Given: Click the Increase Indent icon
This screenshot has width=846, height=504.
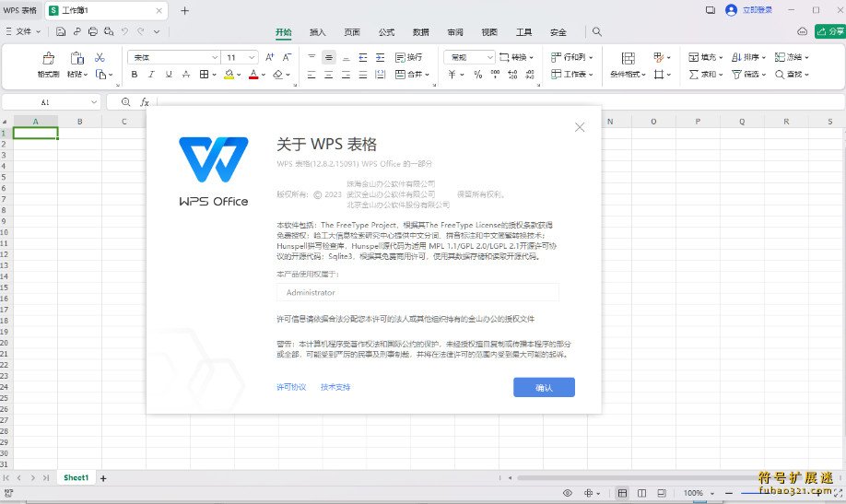Looking at the screenshot, I should 381,57.
